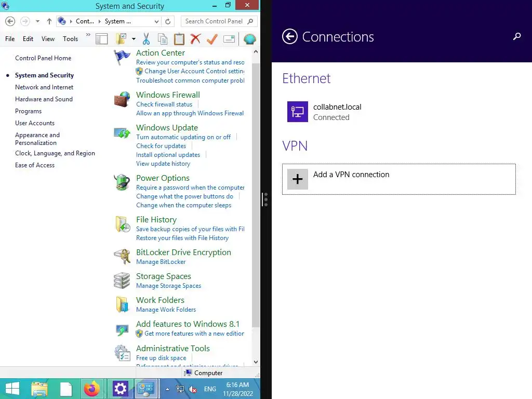Open Firefox from the taskbar

pyautogui.click(x=92, y=389)
